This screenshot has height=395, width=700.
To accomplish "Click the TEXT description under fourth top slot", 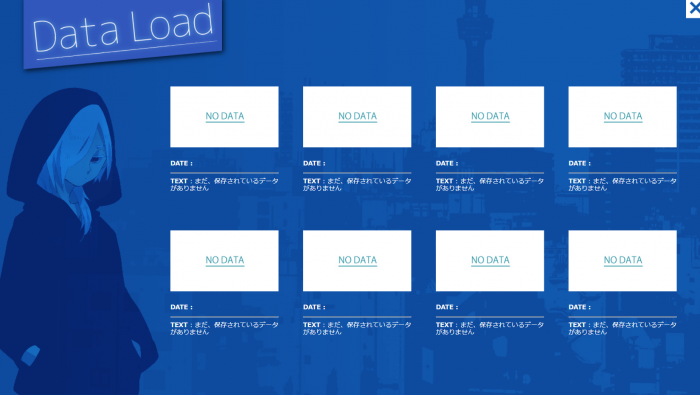I will click(622, 184).
